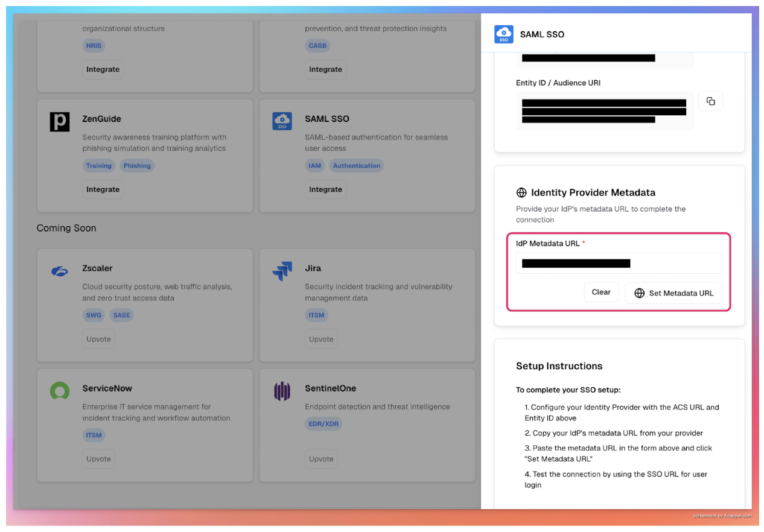Click step 2 Copy your IdP's metadata URL

click(614, 433)
